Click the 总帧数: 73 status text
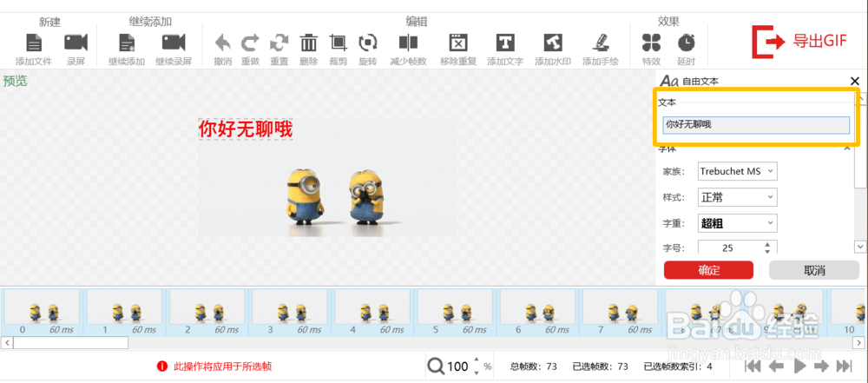This screenshot has height=383, width=868. coord(534,366)
